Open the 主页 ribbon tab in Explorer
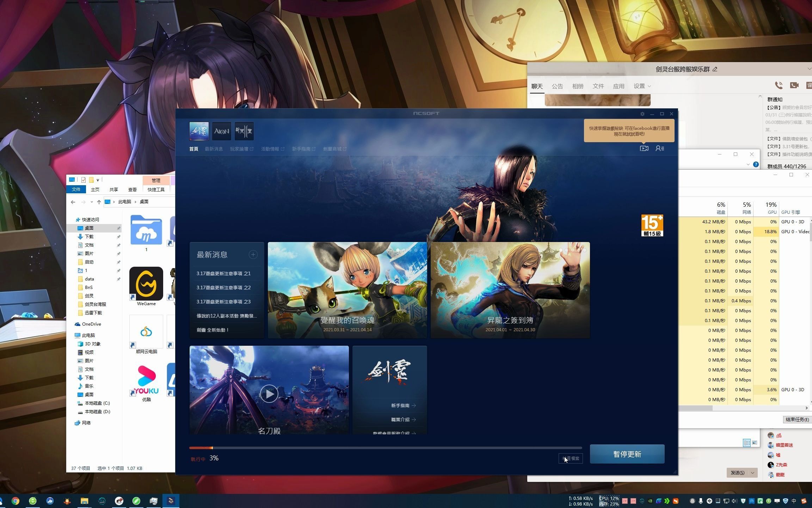The height and width of the screenshot is (508, 812). click(x=95, y=189)
